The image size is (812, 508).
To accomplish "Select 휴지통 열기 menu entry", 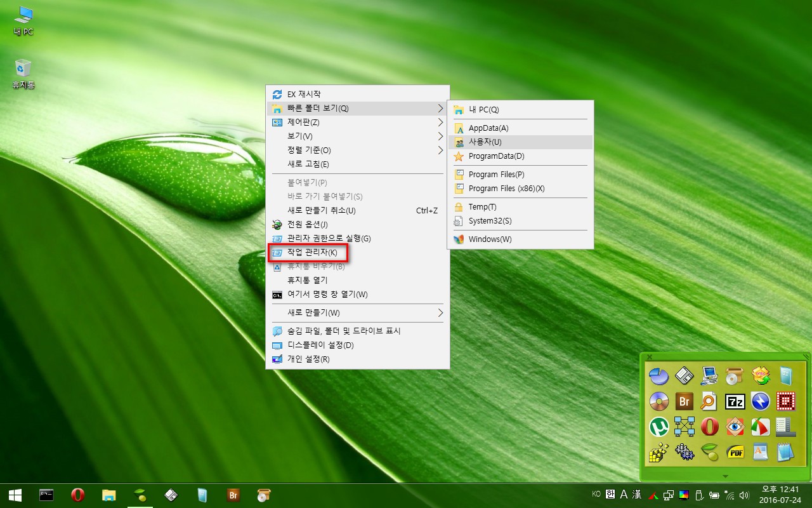I will (x=357, y=280).
